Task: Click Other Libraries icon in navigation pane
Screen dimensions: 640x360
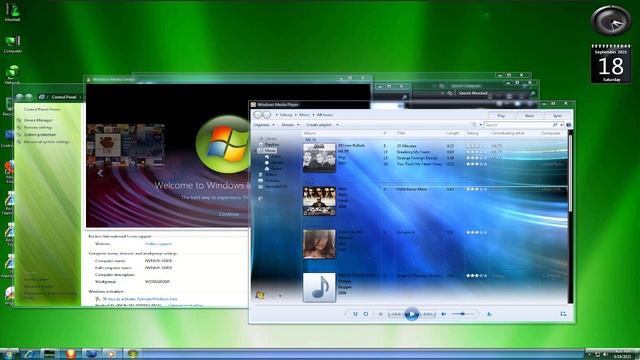Action: pyautogui.click(x=260, y=199)
